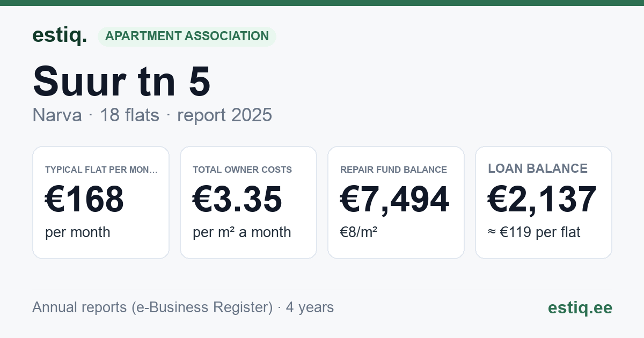Screen dimensions: 644x338
Task: Click '≈ €119 per flat' text
Action: tap(534, 232)
